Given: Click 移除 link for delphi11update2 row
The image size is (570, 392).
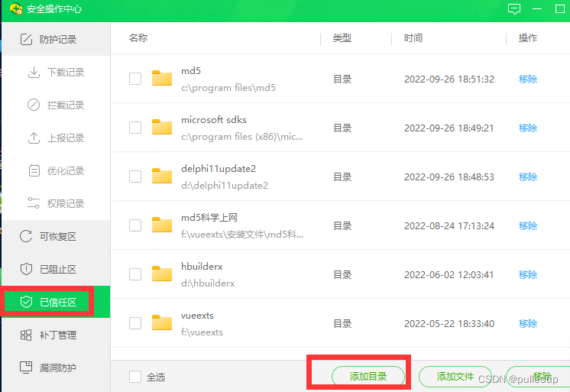Looking at the screenshot, I should 528,177.
